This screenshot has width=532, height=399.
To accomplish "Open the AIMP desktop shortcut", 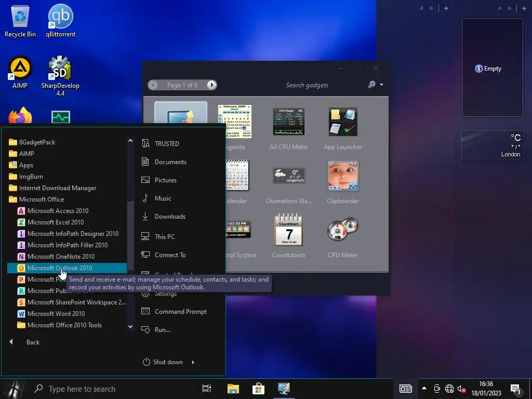I will point(20,72).
